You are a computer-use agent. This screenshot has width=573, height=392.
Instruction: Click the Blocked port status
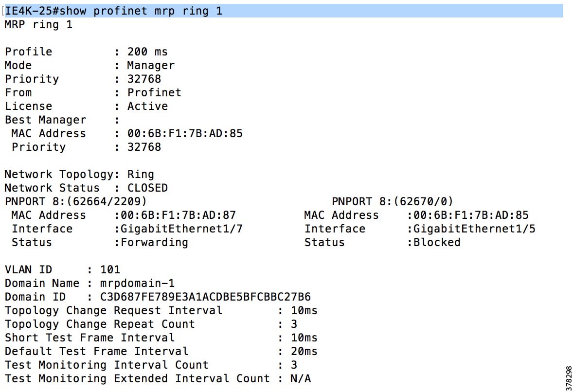point(437,242)
